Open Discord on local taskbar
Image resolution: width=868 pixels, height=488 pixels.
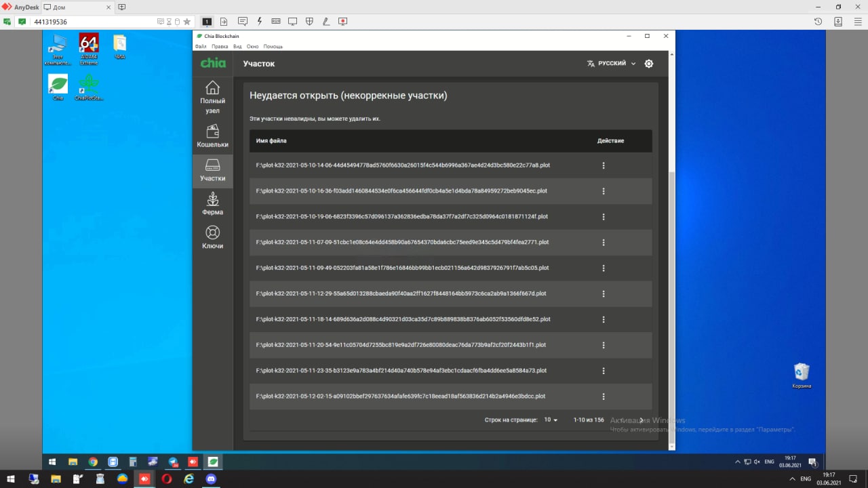211,479
